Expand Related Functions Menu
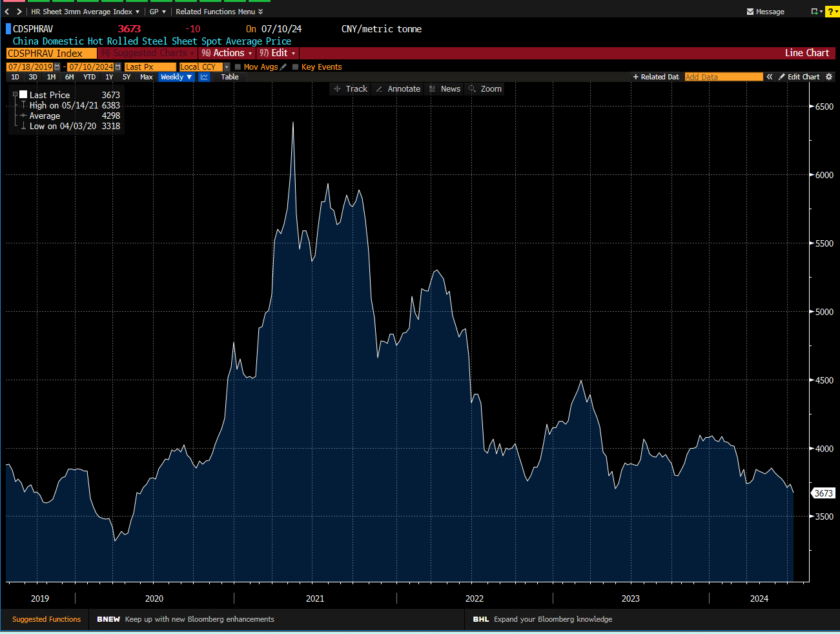The width and height of the screenshot is (840, 634). (220, 12)
